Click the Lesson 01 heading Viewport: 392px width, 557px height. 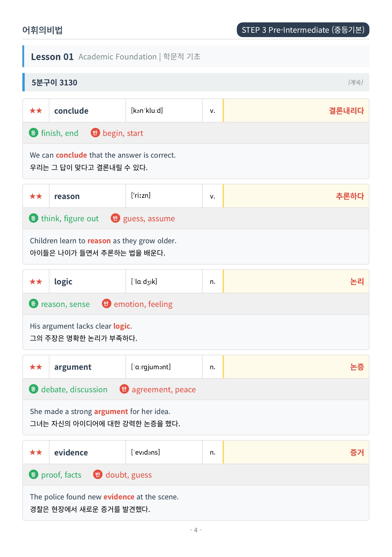coord(52,57)
